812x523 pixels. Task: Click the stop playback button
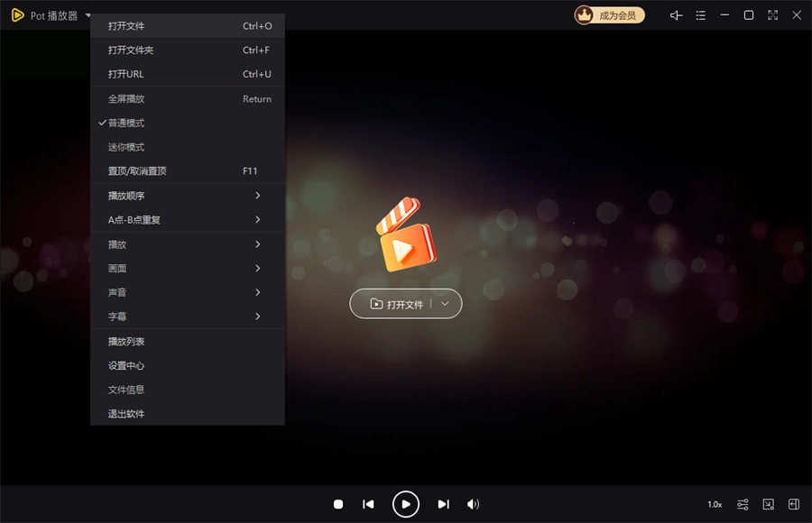[x=338, y=504]
